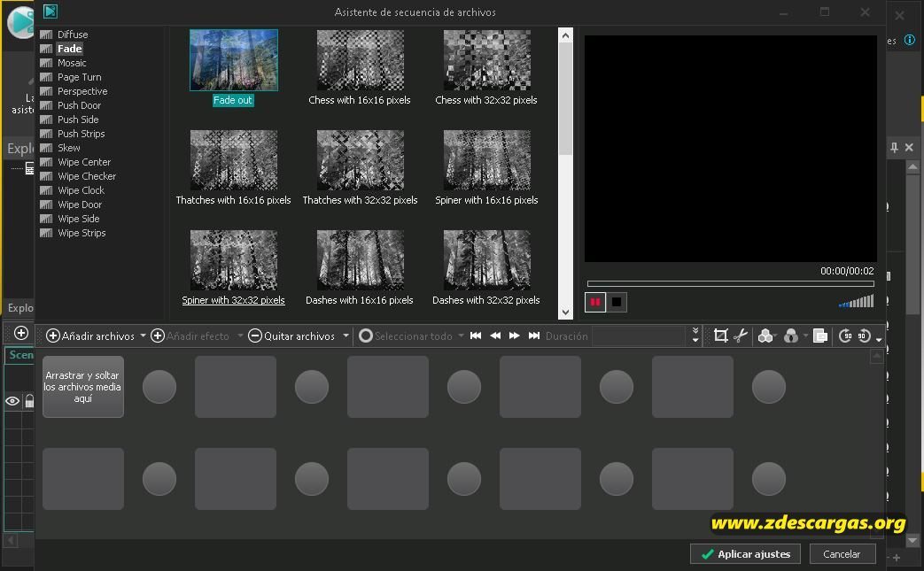This screenshot has width=924, height=571.
Task: Click the preview progress bar
Action: click(730, 284)
